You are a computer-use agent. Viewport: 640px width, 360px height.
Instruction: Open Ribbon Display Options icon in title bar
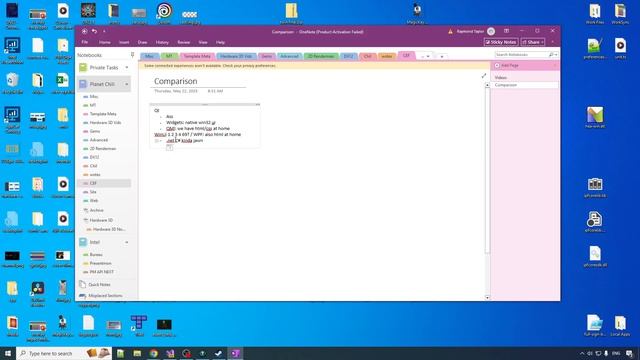(x=507, y=31)
